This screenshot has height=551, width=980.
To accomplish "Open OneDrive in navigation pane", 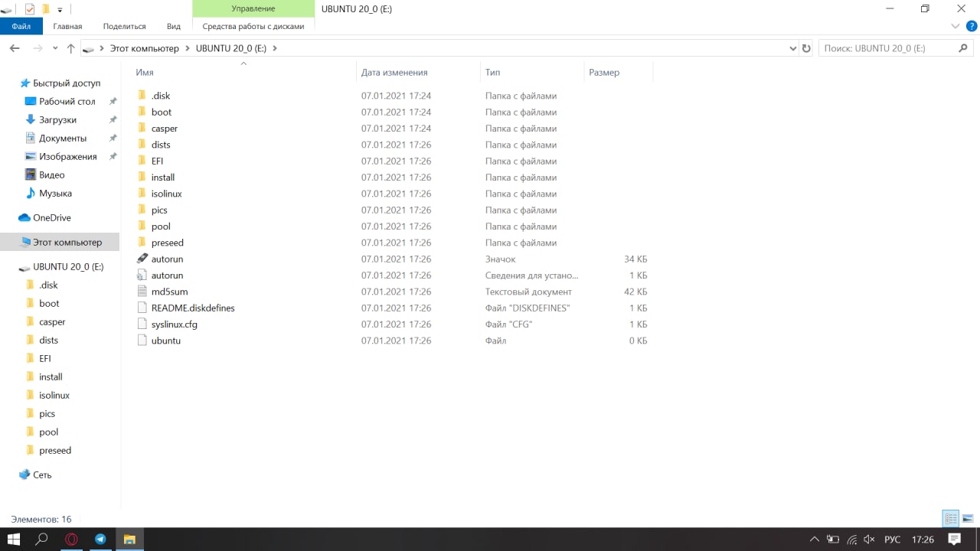I will [51, 218].
